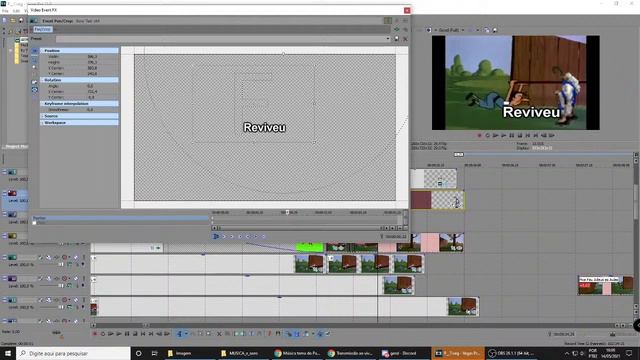Switch to the Project Media tab
Screen dimensions: 640x360
16,146
